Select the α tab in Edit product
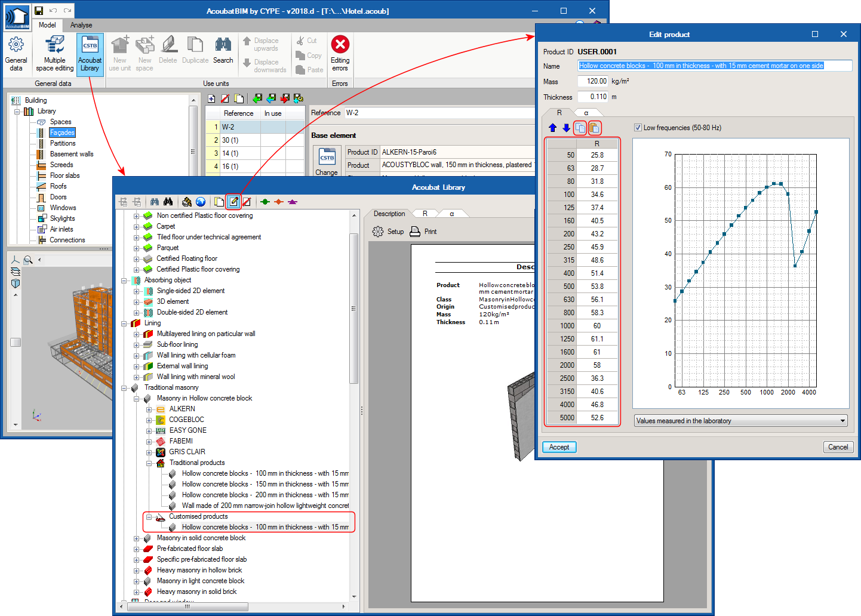Viewport: 861px width, 616px height. [586, 113]
